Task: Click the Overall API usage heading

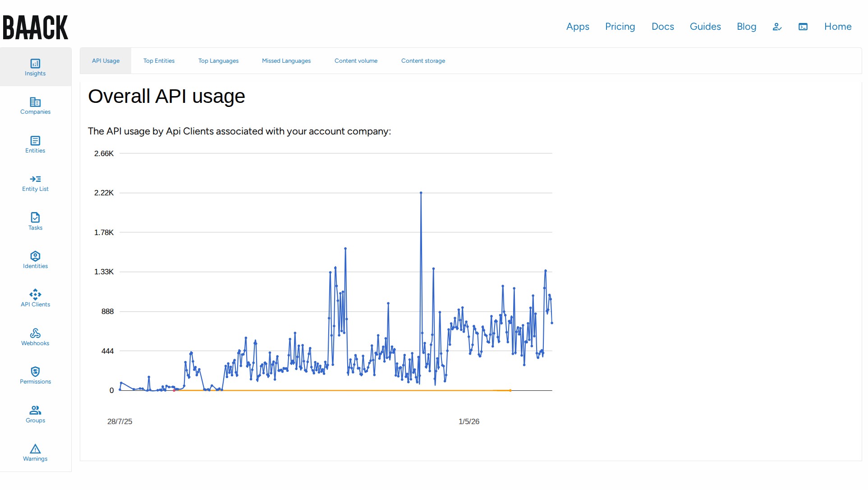Action: pos(166,97)
